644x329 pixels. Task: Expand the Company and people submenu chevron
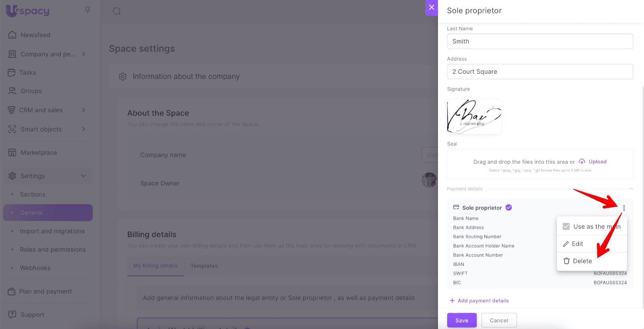[x=84, y=54]
